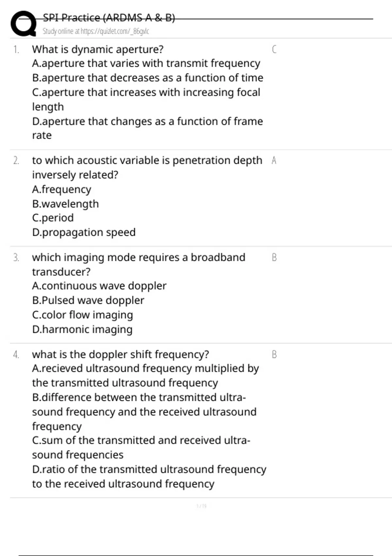The width and height of the screenshot is (392, 556).
Task: Choose A.continuous wave doppler option
Action: point(99,286)
